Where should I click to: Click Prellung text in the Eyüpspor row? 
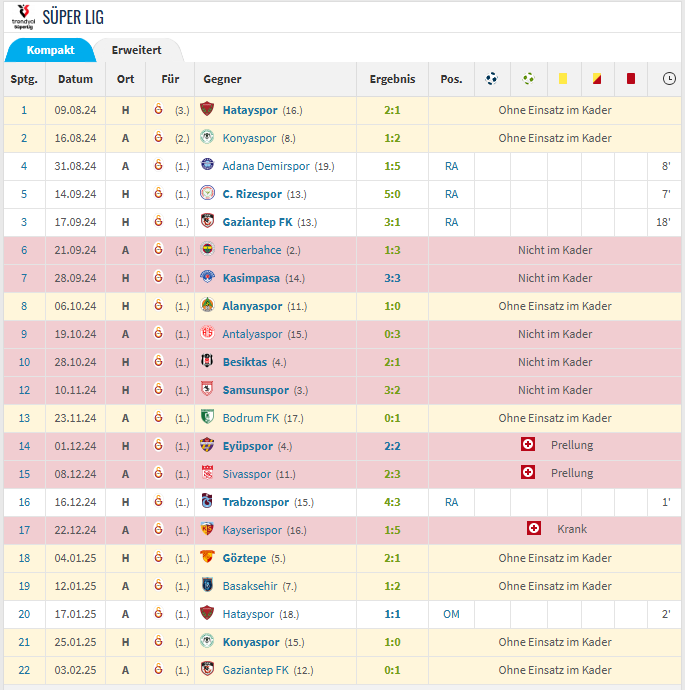(572, 445)
